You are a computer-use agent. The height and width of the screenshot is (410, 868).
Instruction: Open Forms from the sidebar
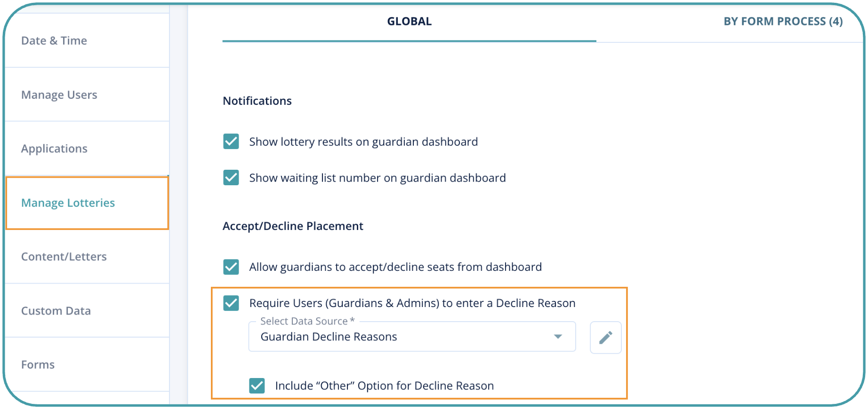[38, 365]
